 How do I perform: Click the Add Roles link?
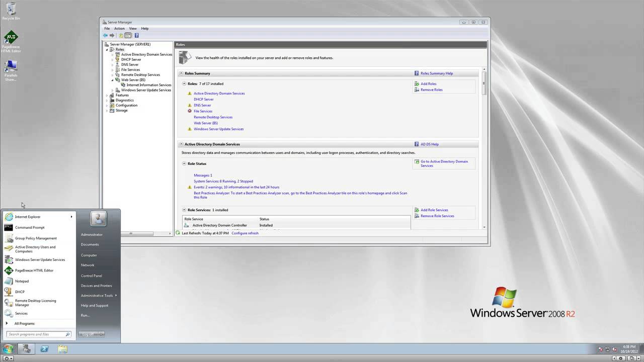point(429,84)
